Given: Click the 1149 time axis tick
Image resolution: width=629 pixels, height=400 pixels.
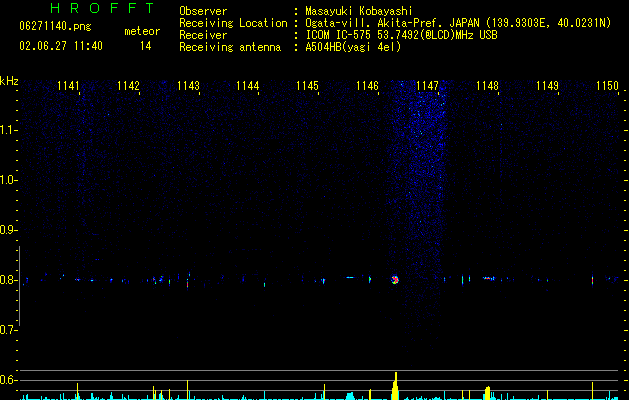Looking at the screenshot, I should (x=548, y=86).
